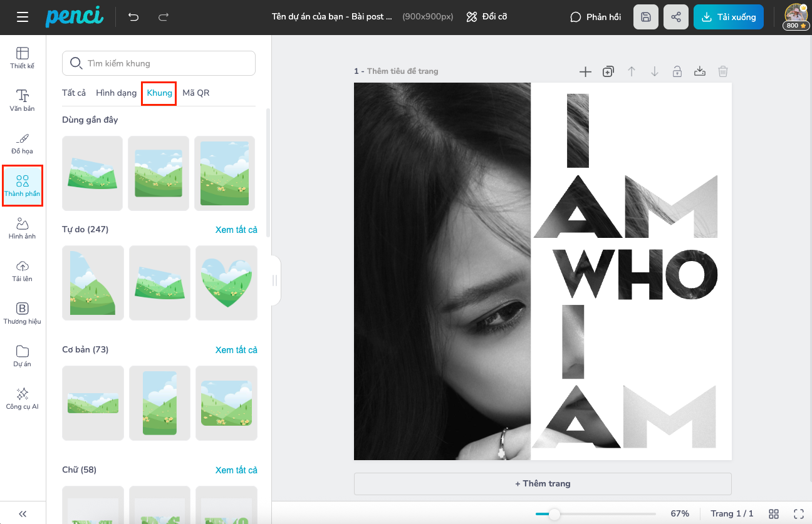Expand Cơ bản frames with Xem tất cả
Screen dimensions: 812x524
click(236, 350)
